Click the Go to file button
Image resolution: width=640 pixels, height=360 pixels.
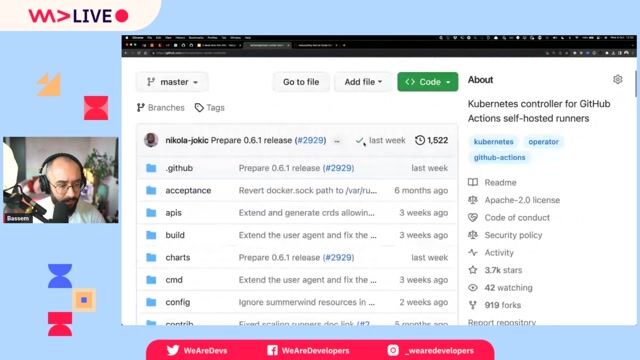pos(301,82)
